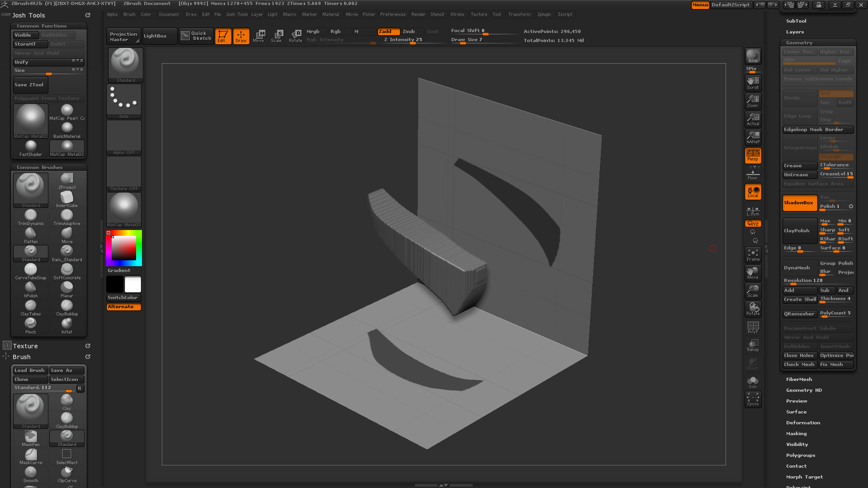
Task: Choose the Dots stroke type
Action: (124, 101)
